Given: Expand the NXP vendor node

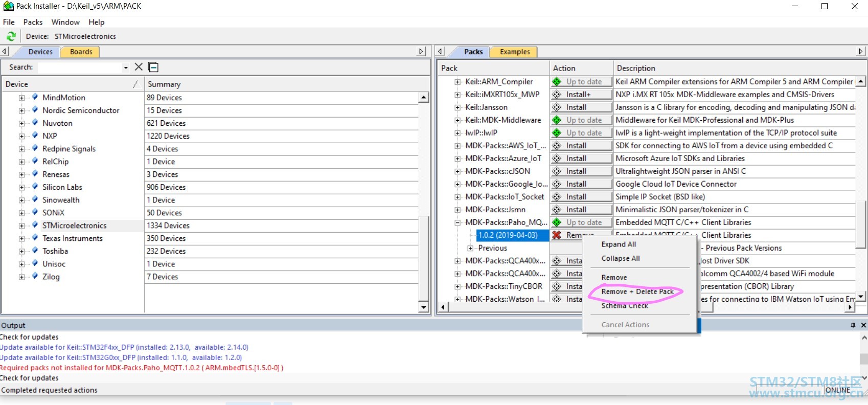Looking at the screenshot, I should [22, 136].
